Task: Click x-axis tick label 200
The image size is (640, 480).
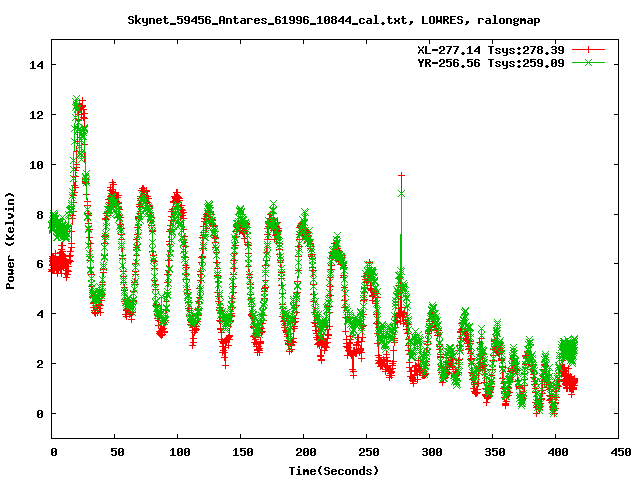Action: click(x=306, y=452)
